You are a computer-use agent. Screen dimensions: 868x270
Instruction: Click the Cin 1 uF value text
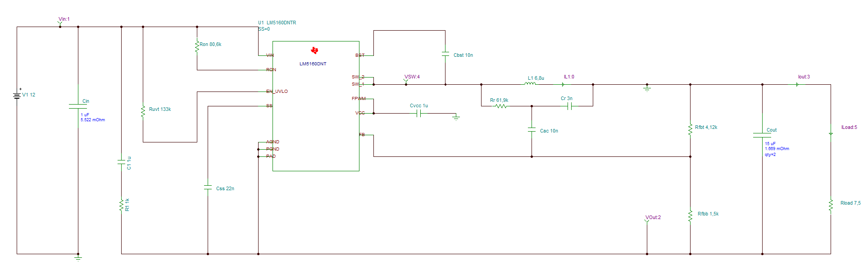click(85, 115)
